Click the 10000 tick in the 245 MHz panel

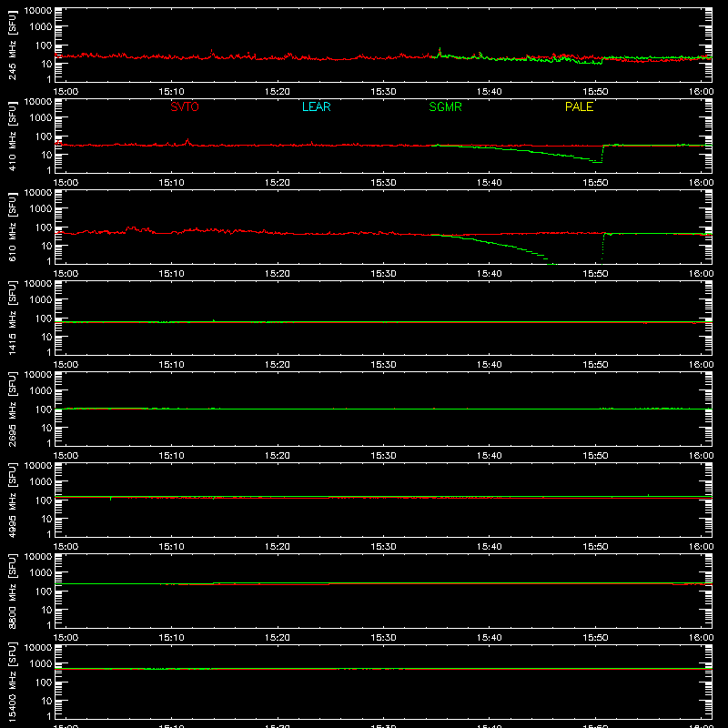38,11
